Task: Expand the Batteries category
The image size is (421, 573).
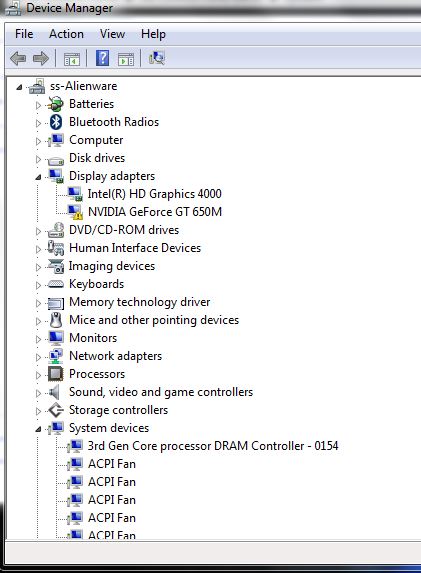Action: click(x=38, y=105)
